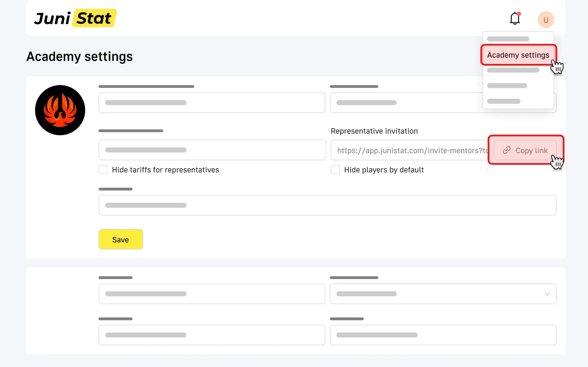Select Academy settings in the user menu
This screenshot has height=367, width=588.
[x=518, y=55]
